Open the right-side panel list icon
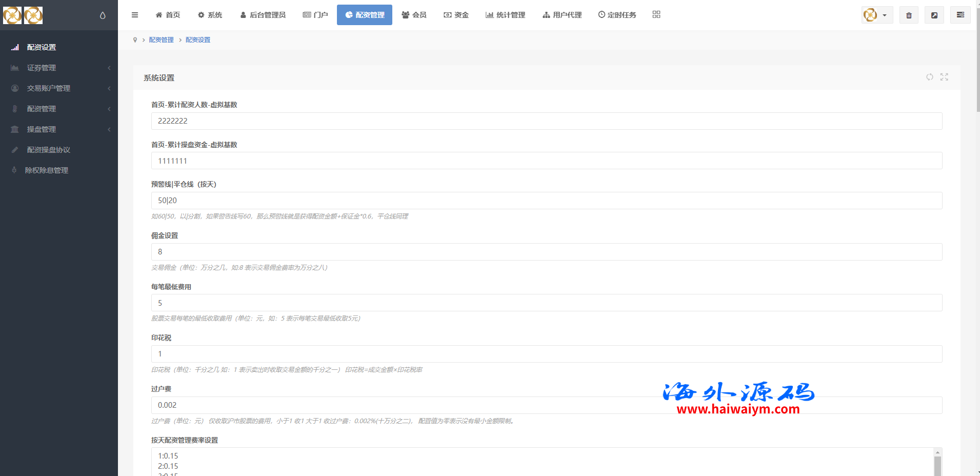 point(960,15)
